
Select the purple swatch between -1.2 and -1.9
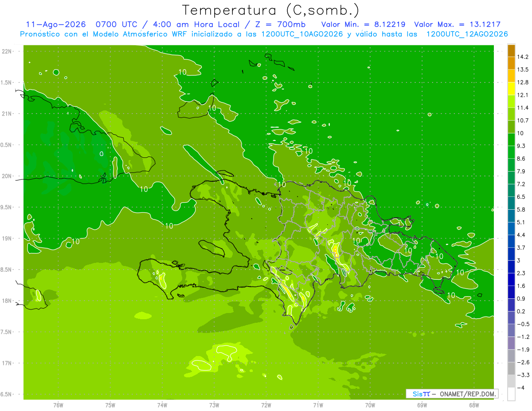(511, 343)
